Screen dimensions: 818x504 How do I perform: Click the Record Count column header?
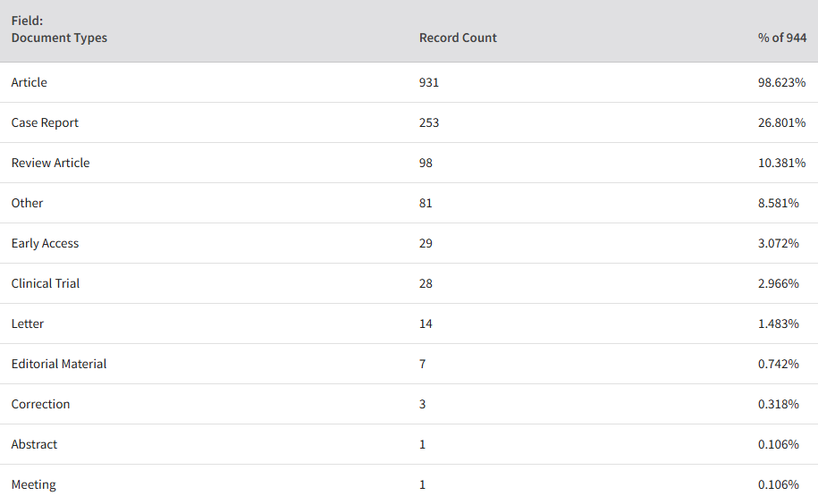click(x=458, y=38)
